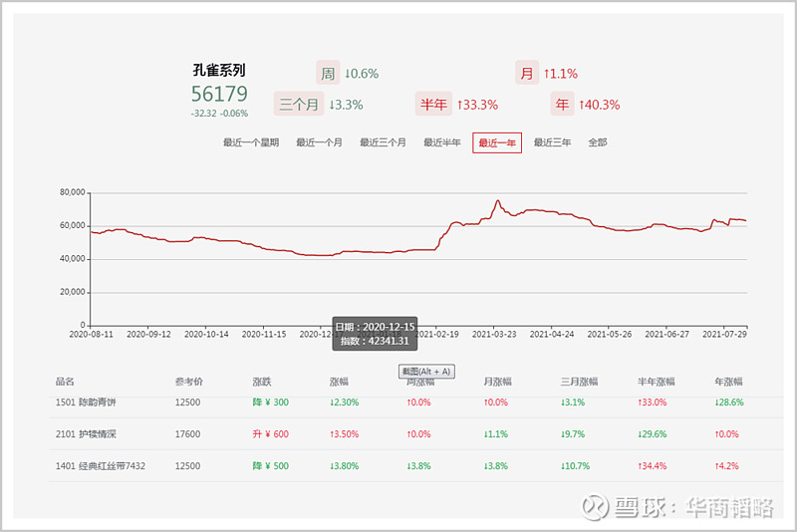Click ↓10.7% three-month value
This screenshot has height=532, width=797.
point(576,466)
